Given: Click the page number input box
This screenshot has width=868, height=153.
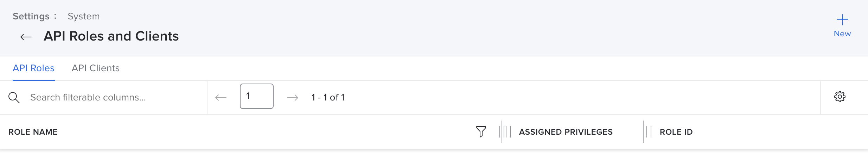Looking at the screenshot, I should click(257, 96).
